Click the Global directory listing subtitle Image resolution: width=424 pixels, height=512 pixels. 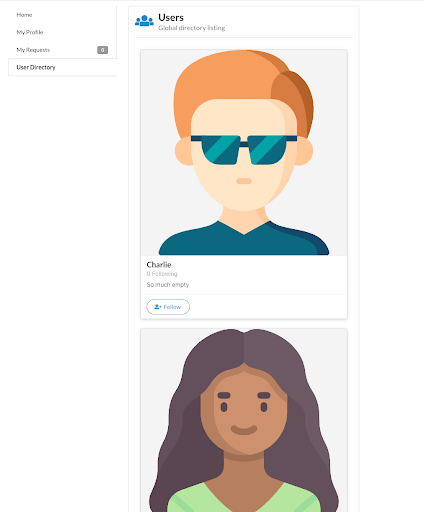click(192, 28)
